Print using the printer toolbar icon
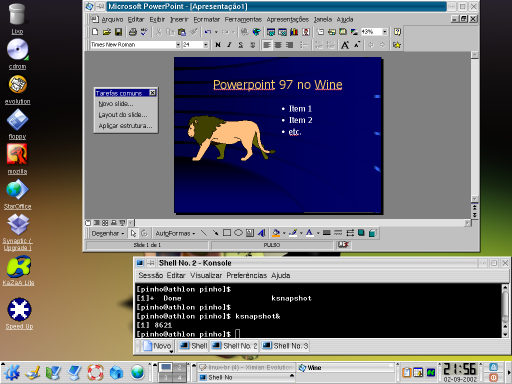 [133, 32]
